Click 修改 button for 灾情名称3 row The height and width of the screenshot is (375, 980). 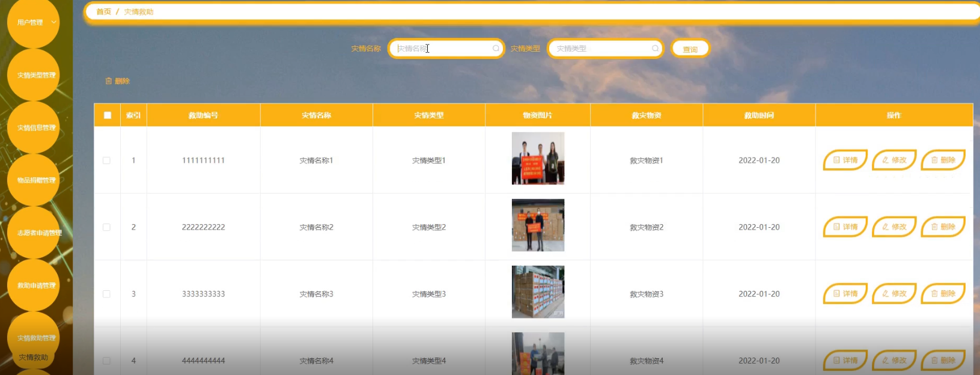pos(894,294)
